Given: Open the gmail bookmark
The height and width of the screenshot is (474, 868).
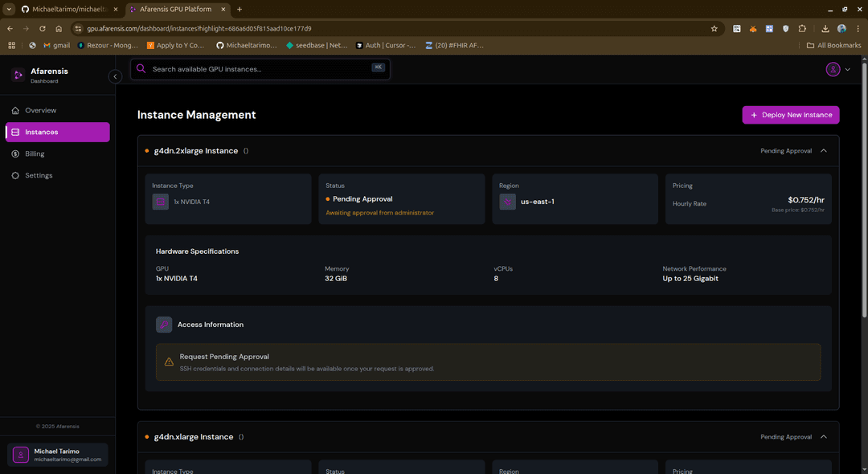Looking at the screenshot, I should click(57, 45).
